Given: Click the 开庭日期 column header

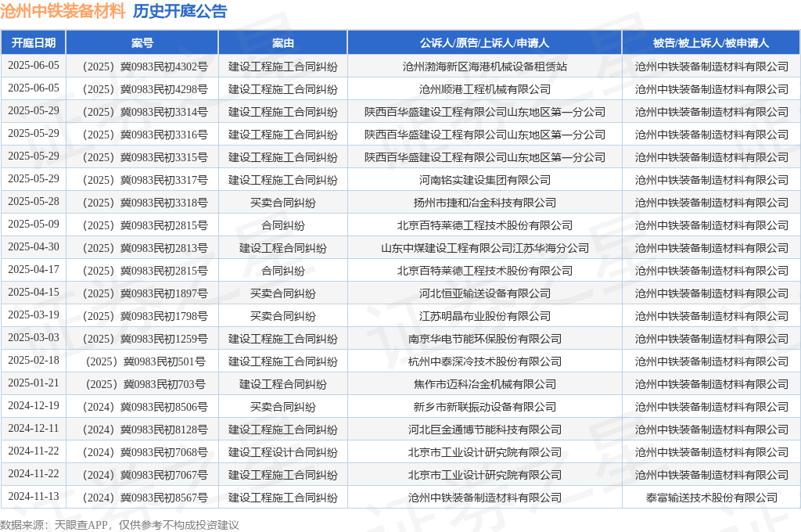Looking at the screenshot, I should click(x=33, y=43).
